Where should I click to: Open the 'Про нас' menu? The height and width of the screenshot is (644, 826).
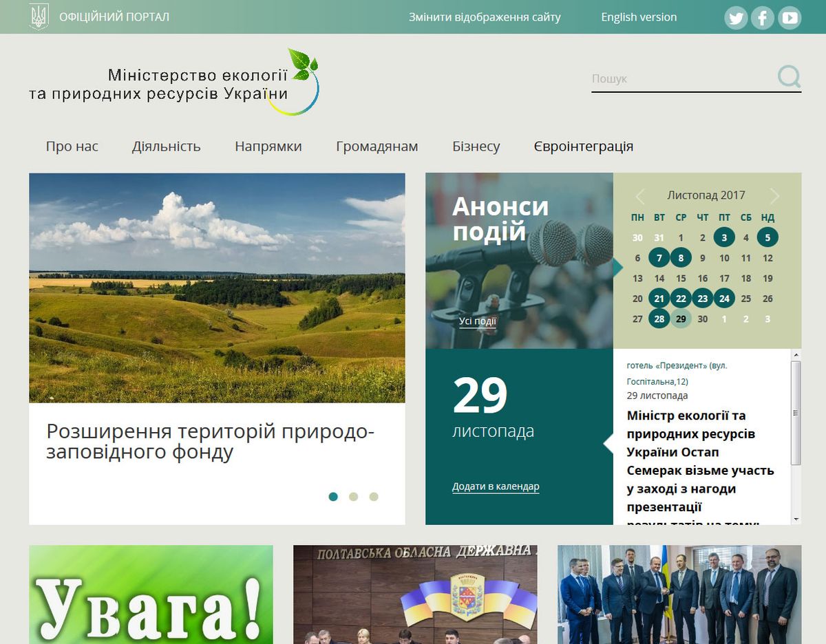(72, 147)
